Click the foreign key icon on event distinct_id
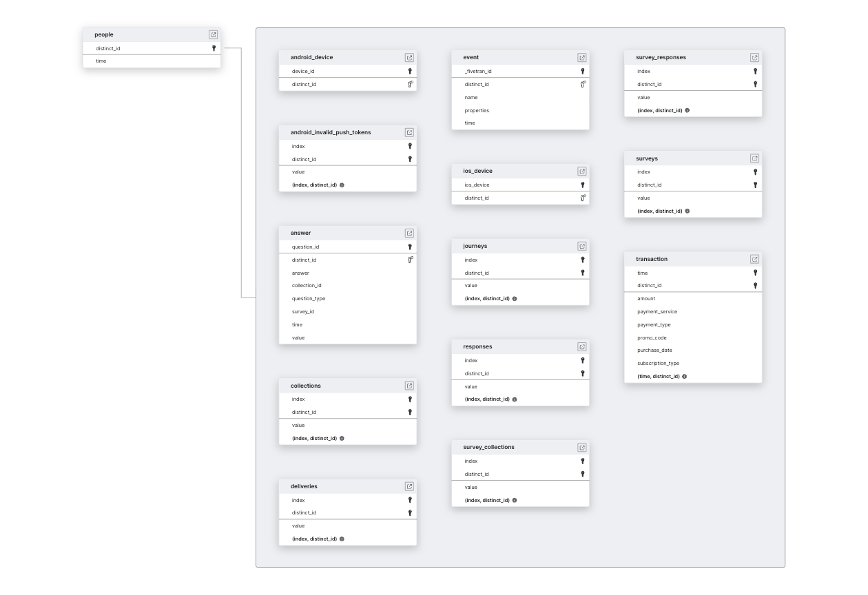Screen dimensions: 868x595 pyautogui.click(x=582, y=84)
